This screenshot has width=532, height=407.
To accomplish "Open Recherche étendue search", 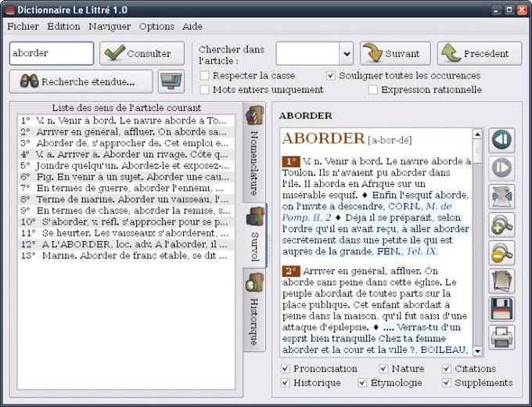I will pos(81,81).
